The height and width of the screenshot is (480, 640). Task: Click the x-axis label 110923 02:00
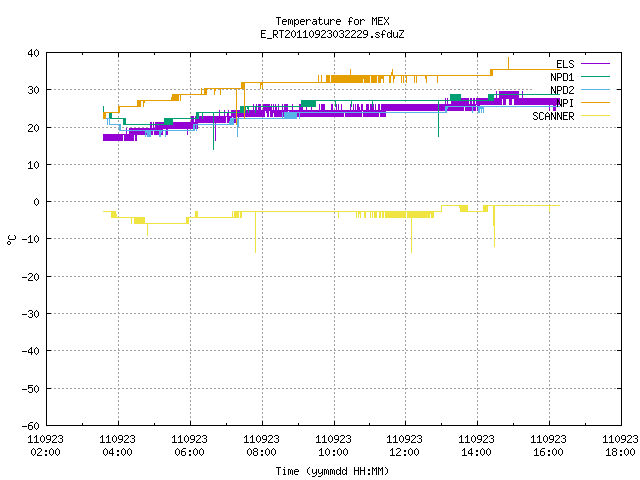coord(45,446)
